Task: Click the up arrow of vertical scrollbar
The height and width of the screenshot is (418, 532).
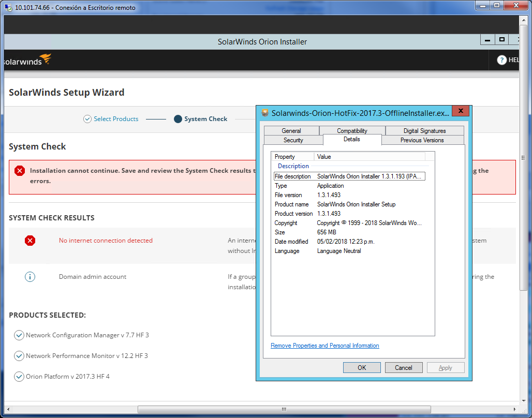Action: coord(524,20)
